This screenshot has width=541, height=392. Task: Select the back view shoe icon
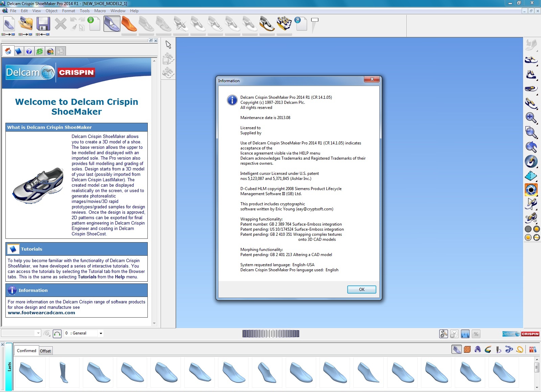(x=531, y=74)
